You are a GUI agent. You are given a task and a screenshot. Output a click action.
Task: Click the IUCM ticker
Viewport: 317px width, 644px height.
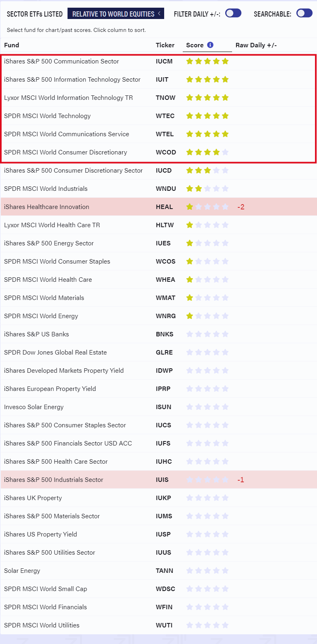pyautogui.click(x=164, y=61)
